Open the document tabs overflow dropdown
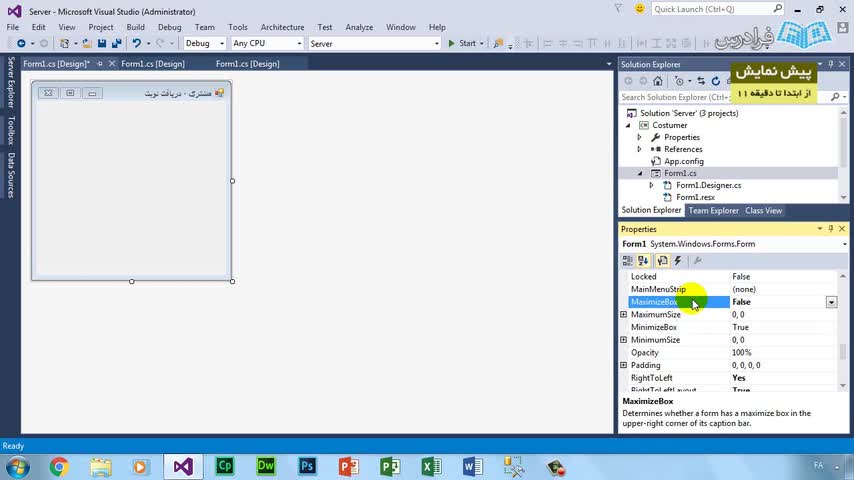This screenshot has width=854, height=480. (x=609, y=64)
